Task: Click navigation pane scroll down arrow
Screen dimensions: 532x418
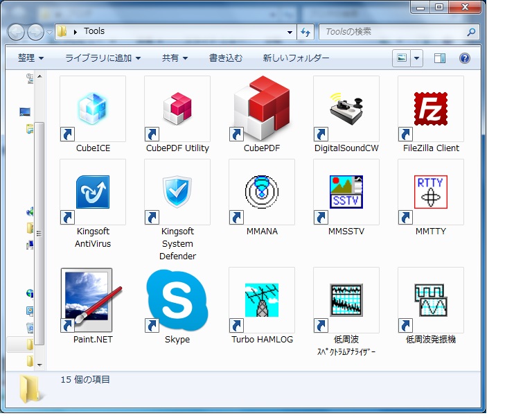Action: point(39,365)
